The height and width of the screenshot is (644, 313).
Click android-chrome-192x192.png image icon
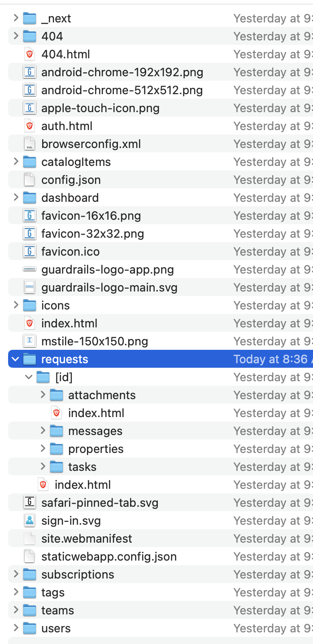30,72
